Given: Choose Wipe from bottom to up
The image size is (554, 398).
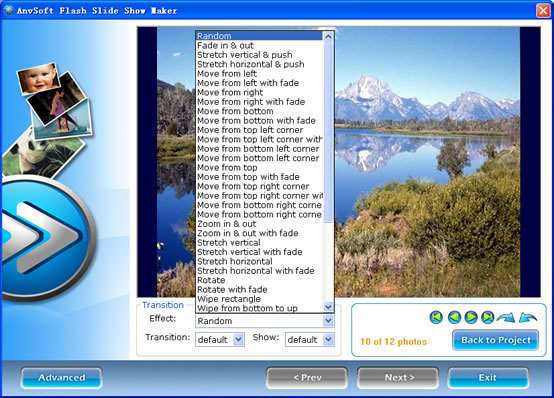Looking at the screenshot, I should click(259, 308).
